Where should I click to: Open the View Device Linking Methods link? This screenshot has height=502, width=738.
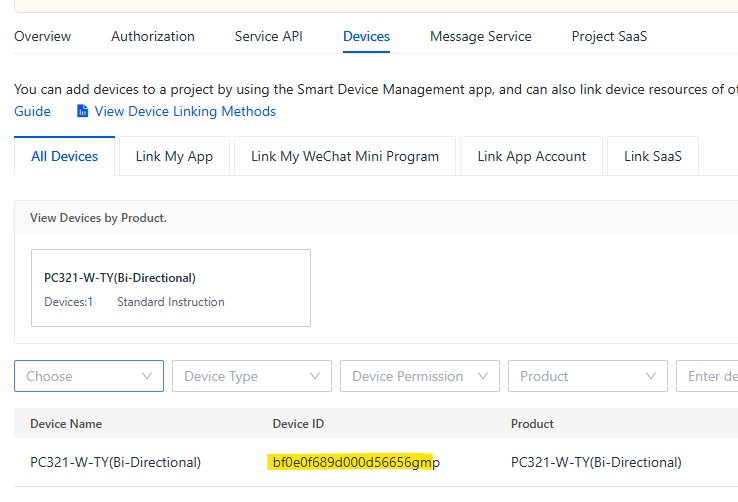pyautogui.click(x=185, y=111)
